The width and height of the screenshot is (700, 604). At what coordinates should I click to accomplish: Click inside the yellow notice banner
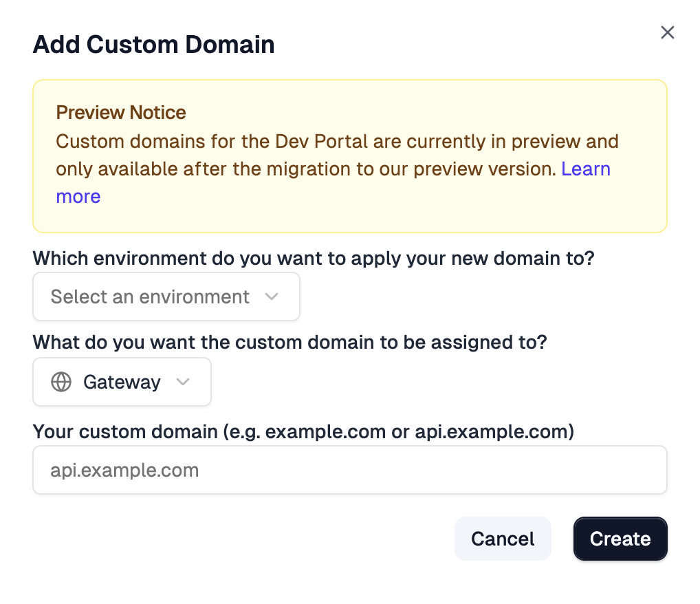click(x=349, y=156)
